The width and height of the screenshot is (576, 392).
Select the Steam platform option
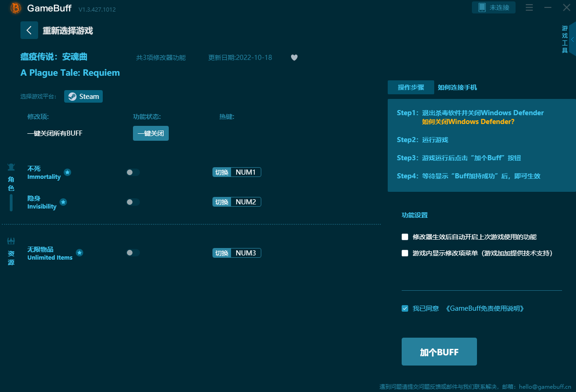84,97
